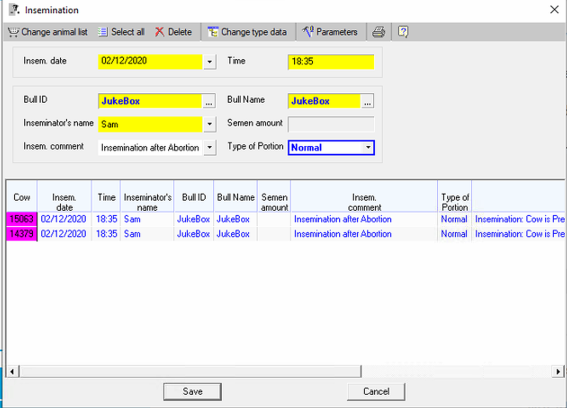Select cow 14379 row
The image size is (567, 408).
[x=285, y=234]
